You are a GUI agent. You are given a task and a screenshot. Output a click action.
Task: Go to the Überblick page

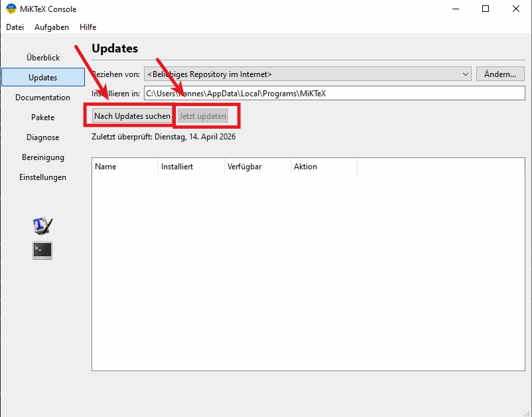click(43, 58)
